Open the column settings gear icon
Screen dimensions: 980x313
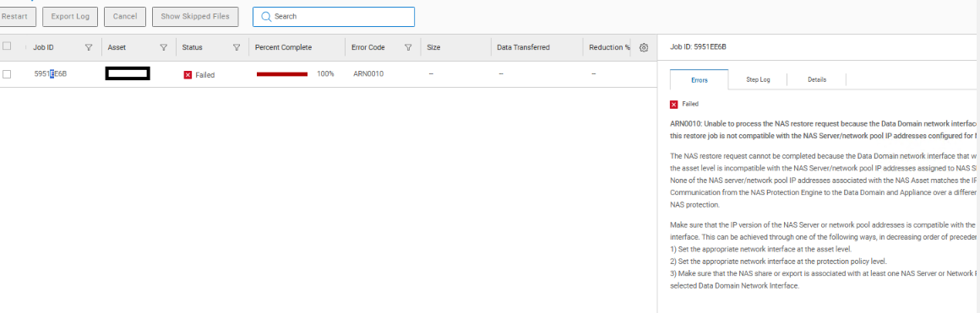pos(644,47)
